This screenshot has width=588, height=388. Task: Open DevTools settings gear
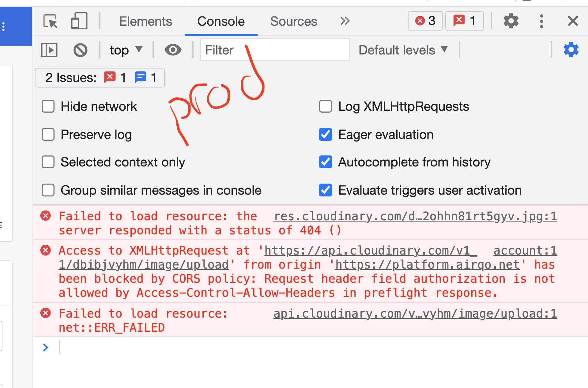pos(511,21)
